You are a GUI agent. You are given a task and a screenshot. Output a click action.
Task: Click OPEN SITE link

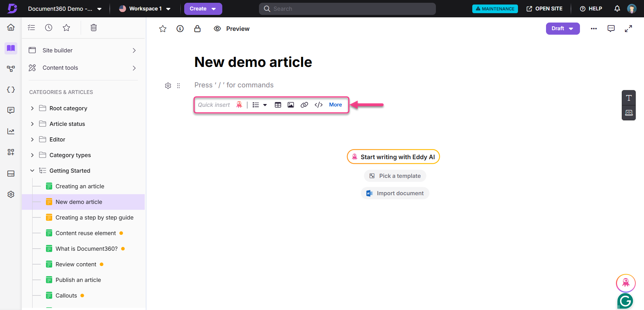coord(544,9)
